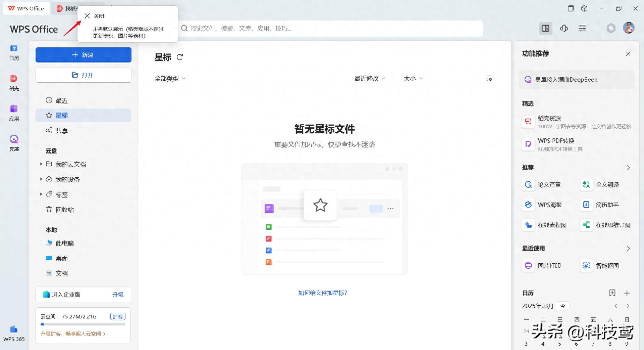Switch to the WPS Office tab
The image size is (644, 350).
click(26, 8)
